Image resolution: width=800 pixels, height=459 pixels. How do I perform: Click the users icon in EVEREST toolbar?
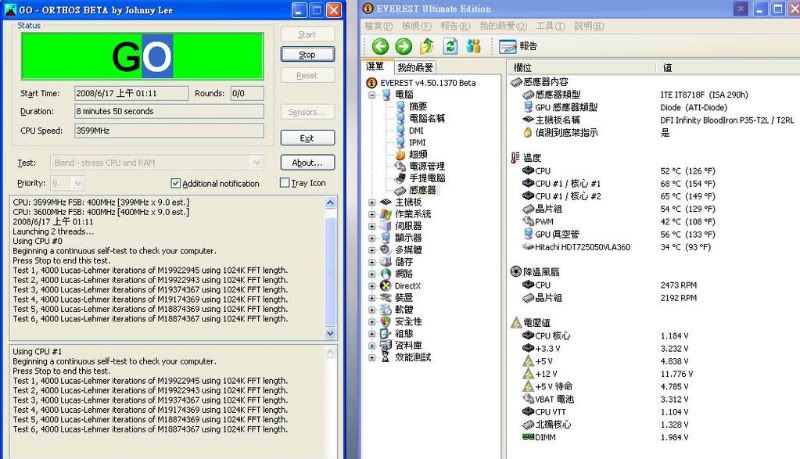coord(473,46)
